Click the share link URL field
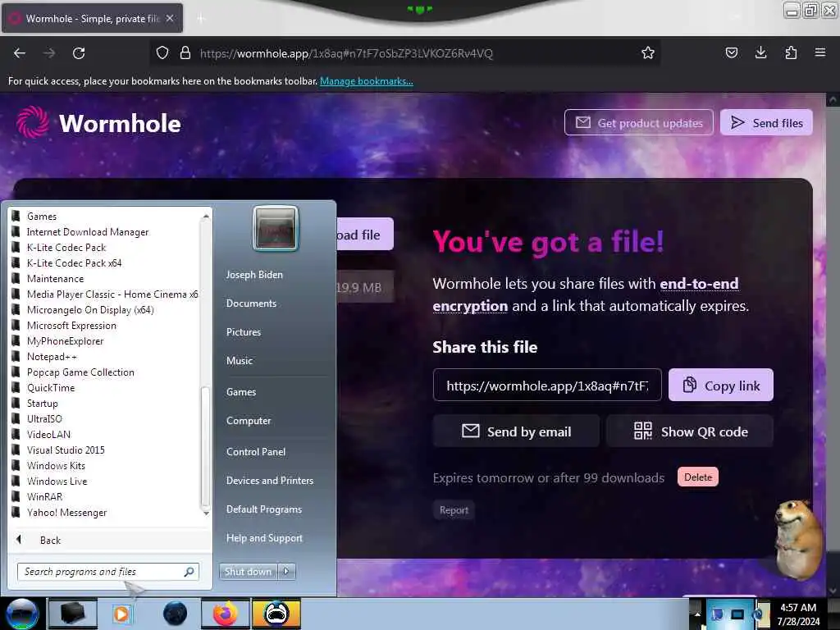840x630 pixels. (x=547, y=386)
